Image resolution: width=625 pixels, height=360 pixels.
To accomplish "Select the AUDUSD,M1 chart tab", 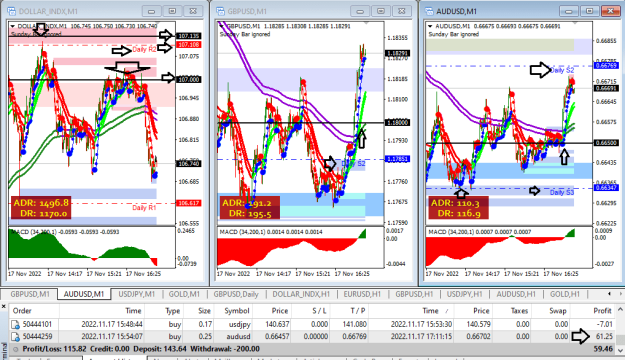I will pos(84,294).
